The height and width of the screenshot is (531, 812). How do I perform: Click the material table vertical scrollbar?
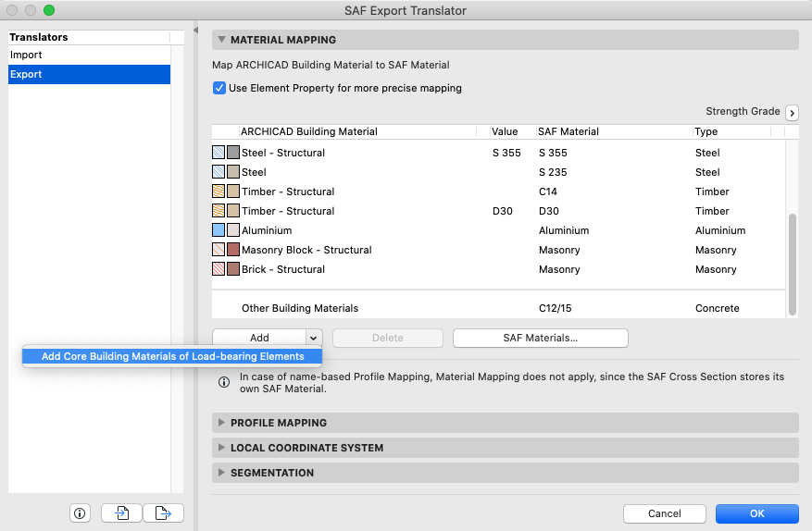pyautogui.click(x=792, y=264)
